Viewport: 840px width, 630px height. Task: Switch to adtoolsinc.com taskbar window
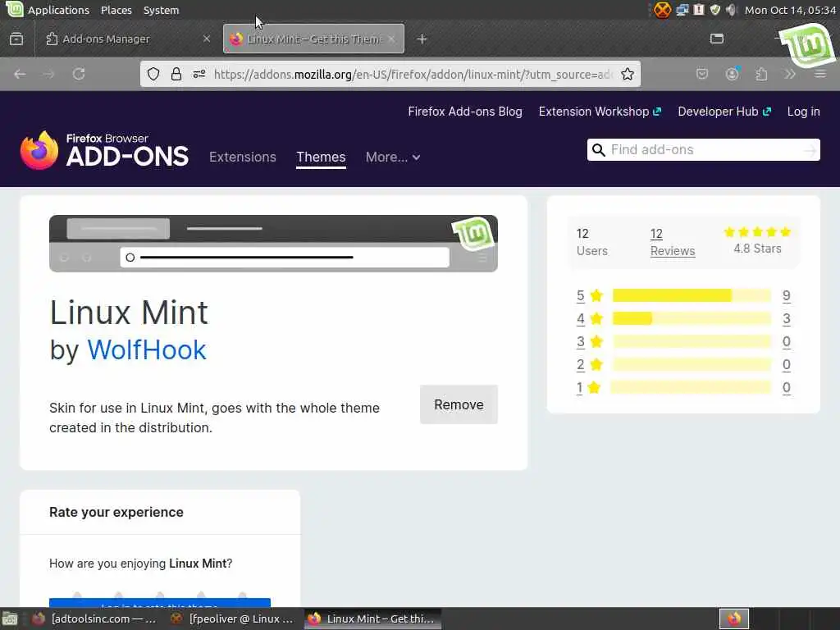click(x=94, y=619)
